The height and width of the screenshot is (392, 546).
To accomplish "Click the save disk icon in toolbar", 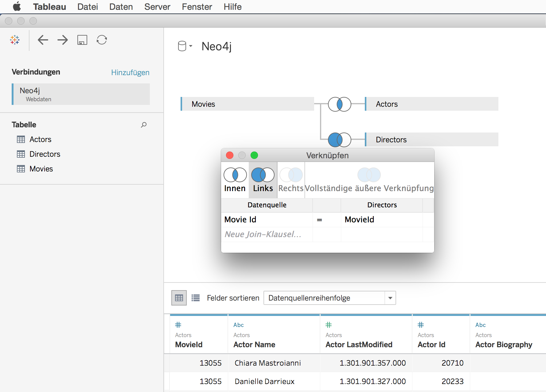I will [82, 40].
